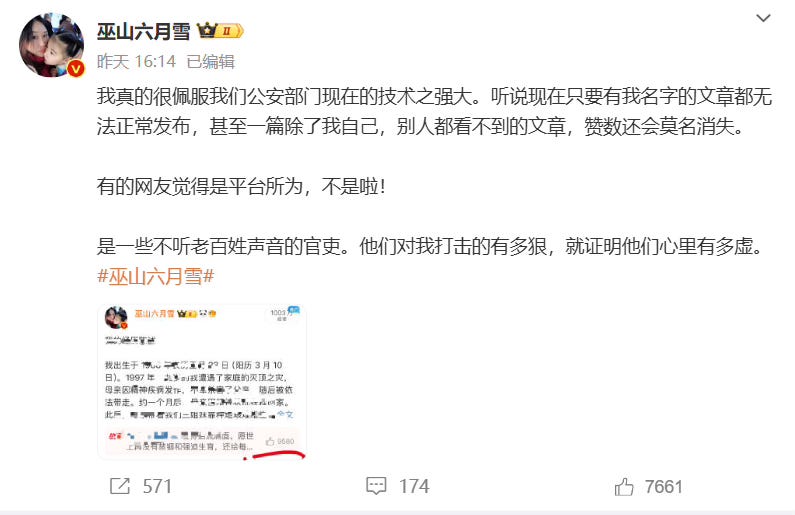
Task: Click the like count 7661
Action: pos(664,487)
